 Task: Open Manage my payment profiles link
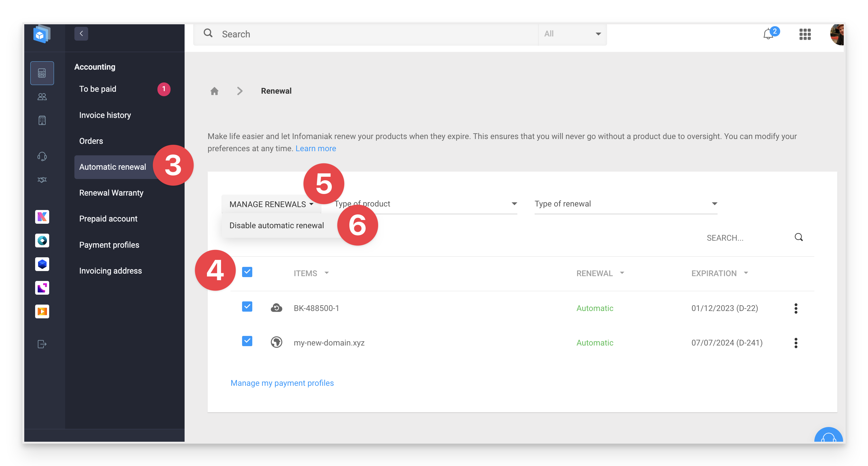click(282, 383)
